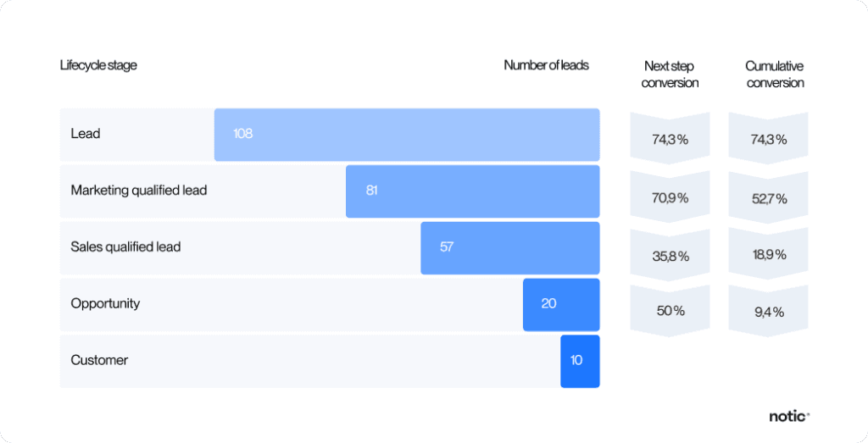This screenshot has height=443, width=868.
Task: Click the Opportunity bar showing 20
Action: tap(560, 304)
